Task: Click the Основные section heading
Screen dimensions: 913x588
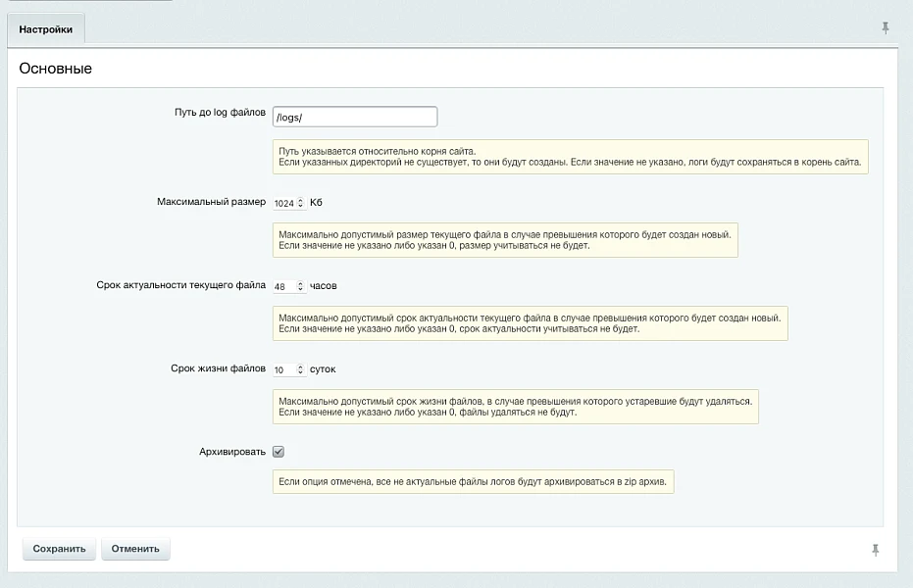Action: click(x=55, y=68)
